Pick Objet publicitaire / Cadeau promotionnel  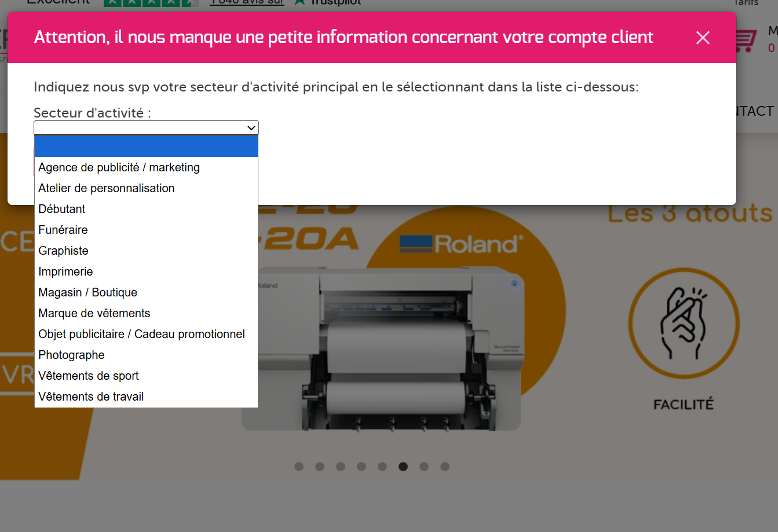click(x=141, y=334)
